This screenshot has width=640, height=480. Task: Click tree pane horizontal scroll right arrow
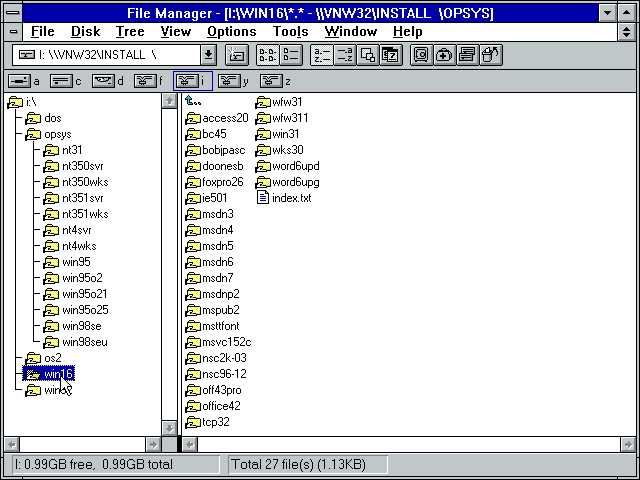[x=153, y=444]
